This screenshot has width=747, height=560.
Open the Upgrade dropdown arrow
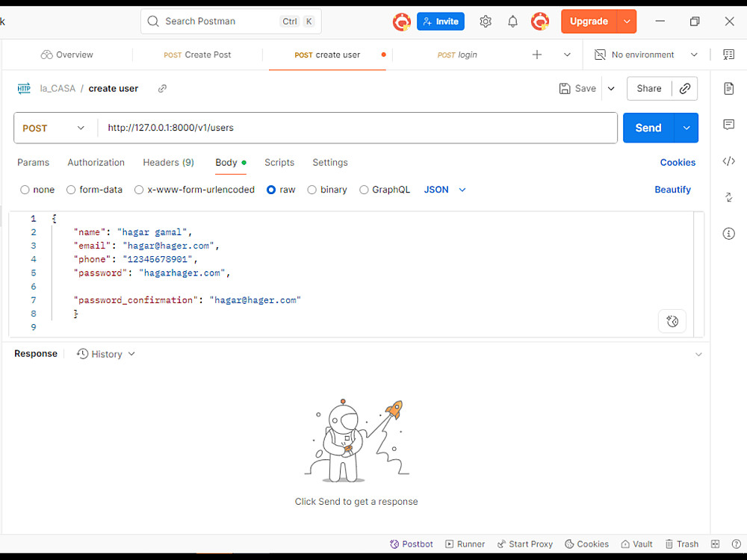pos(627,22)
